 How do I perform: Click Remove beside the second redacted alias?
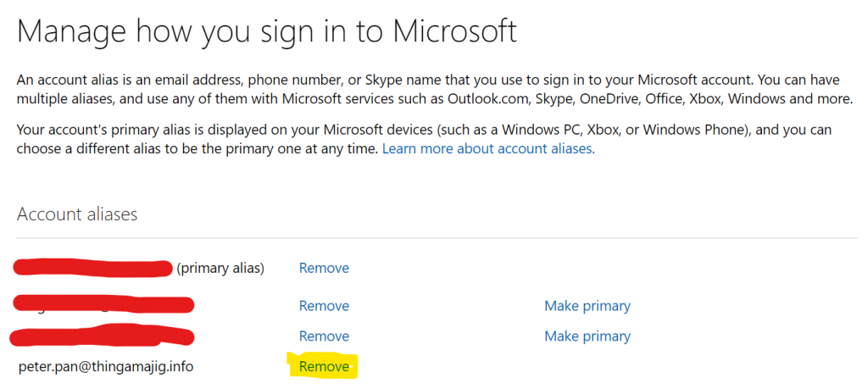(324, 306)
